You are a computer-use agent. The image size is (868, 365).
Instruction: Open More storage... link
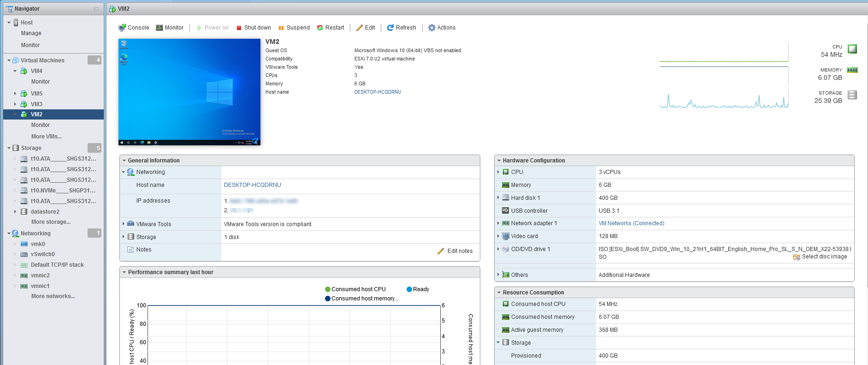click(51, 222)
